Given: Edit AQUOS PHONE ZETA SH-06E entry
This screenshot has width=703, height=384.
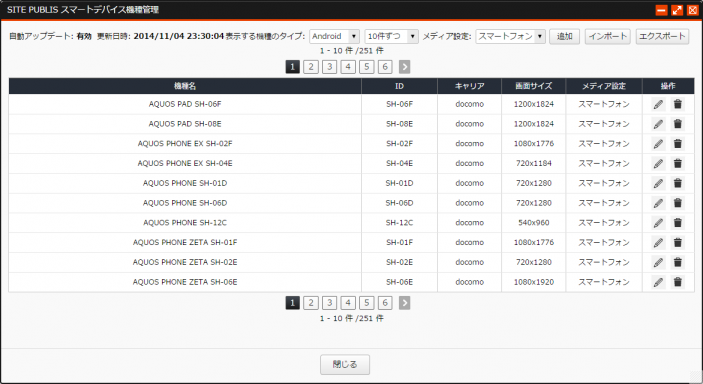Looking at the screenshot, I should point(658,282).
